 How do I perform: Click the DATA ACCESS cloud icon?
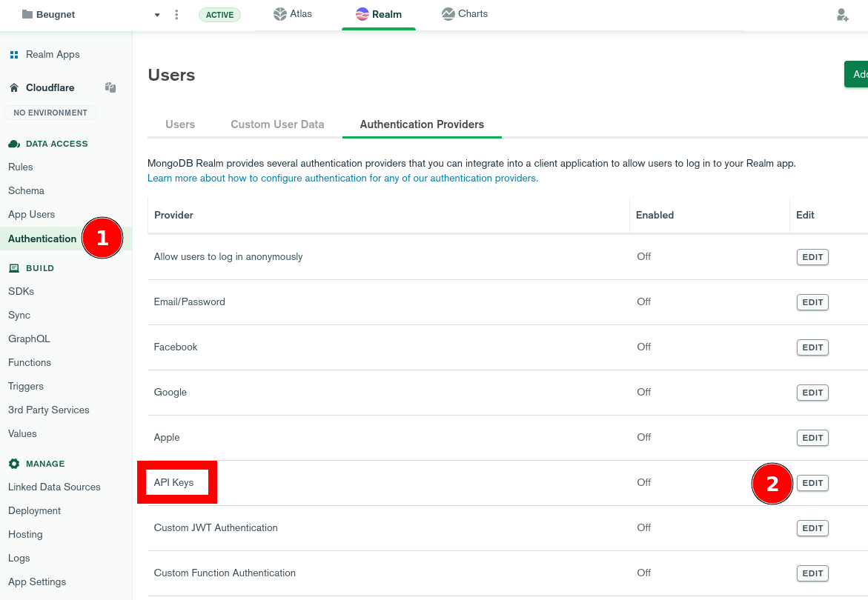tap(14, 144)
